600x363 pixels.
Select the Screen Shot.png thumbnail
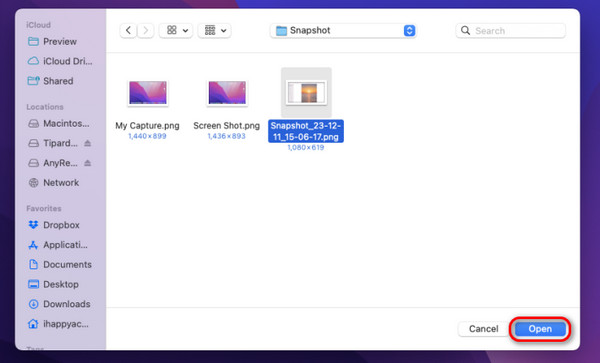point(227,93)
